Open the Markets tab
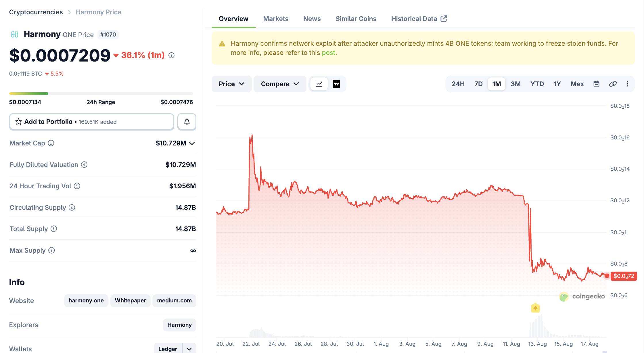The width and height of the screenshot is (644, 353). tap(276, 19)
